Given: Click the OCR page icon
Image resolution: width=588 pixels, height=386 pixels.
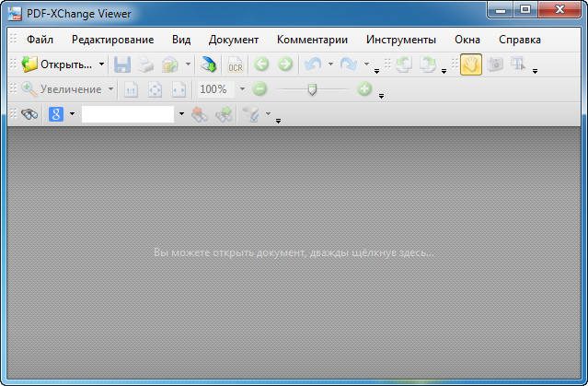Looking at the screenshot, I should click(x=236, y=65).
